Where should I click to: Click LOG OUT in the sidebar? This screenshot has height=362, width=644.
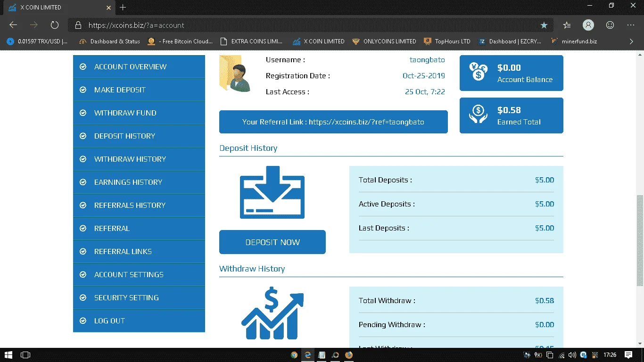click(139, 321)
